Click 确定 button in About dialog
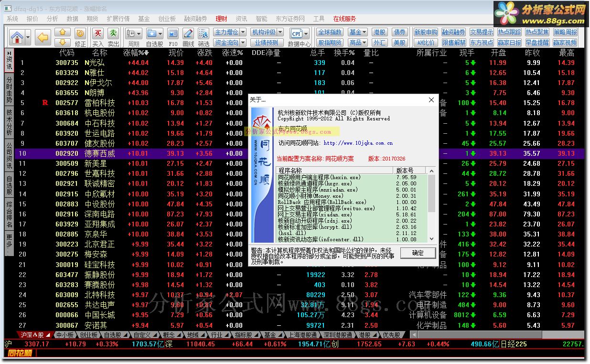 pos(418,253)
